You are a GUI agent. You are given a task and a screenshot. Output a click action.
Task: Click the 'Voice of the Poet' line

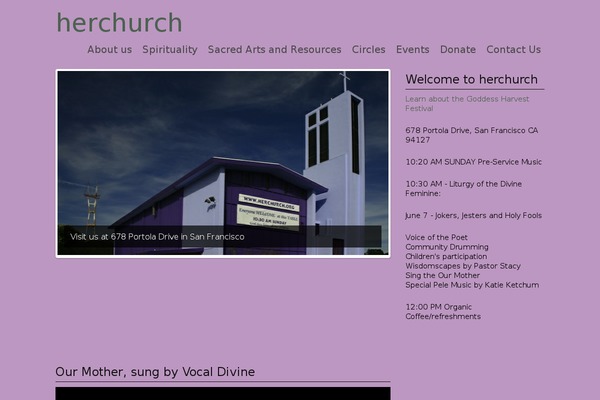click(x=436, y=237)
